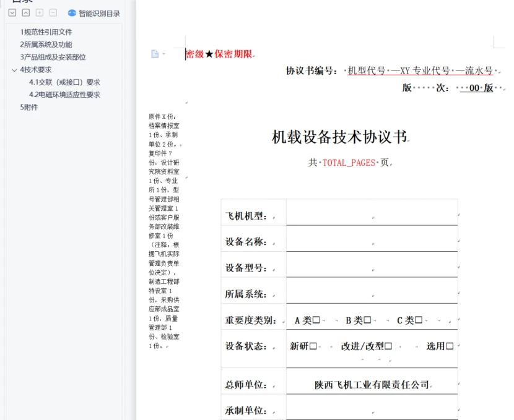Check the C类 box

pos(419,320)
